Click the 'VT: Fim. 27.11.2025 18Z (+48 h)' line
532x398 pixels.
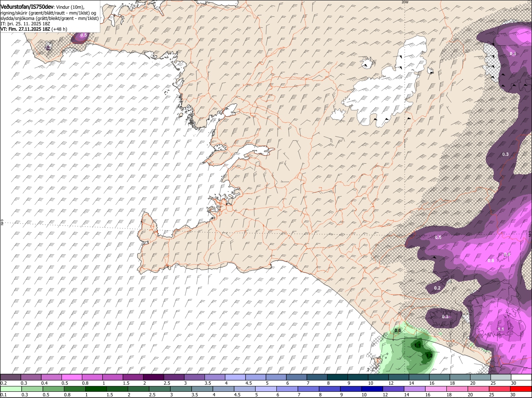34,29
